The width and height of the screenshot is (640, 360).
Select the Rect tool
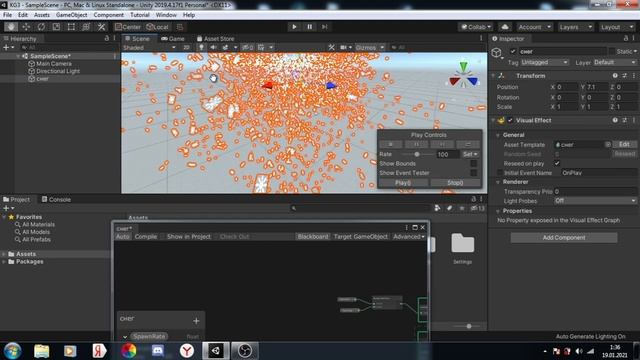(x=71, y=27)
